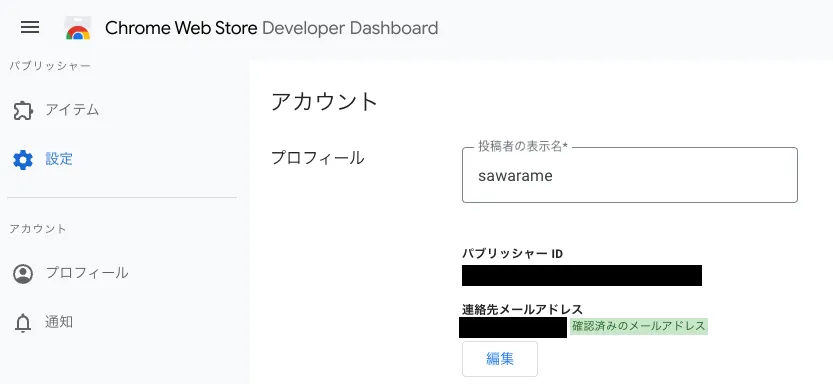Click the bell 通知 icon
Screen dimensions: 833x384
(23, 323)
